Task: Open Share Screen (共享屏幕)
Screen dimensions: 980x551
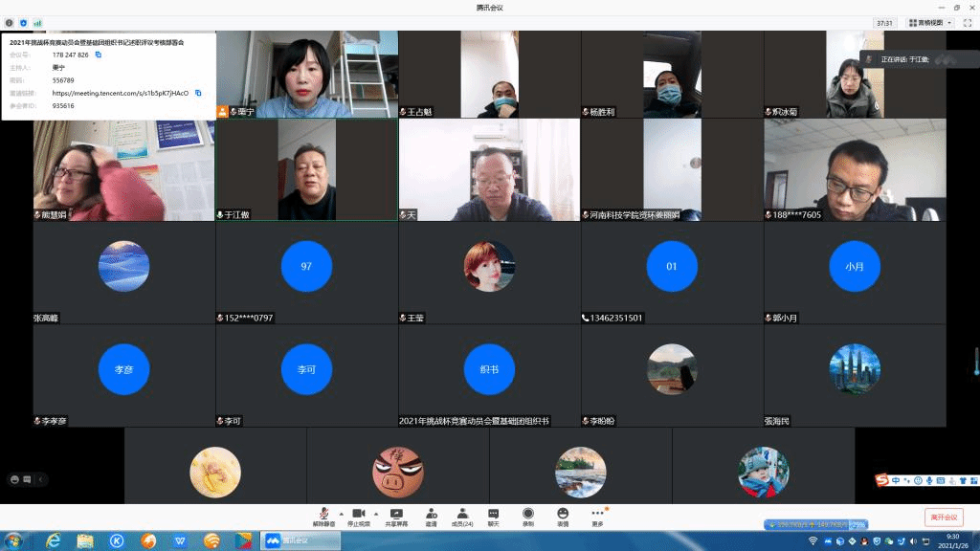Action: click(396, 517)
